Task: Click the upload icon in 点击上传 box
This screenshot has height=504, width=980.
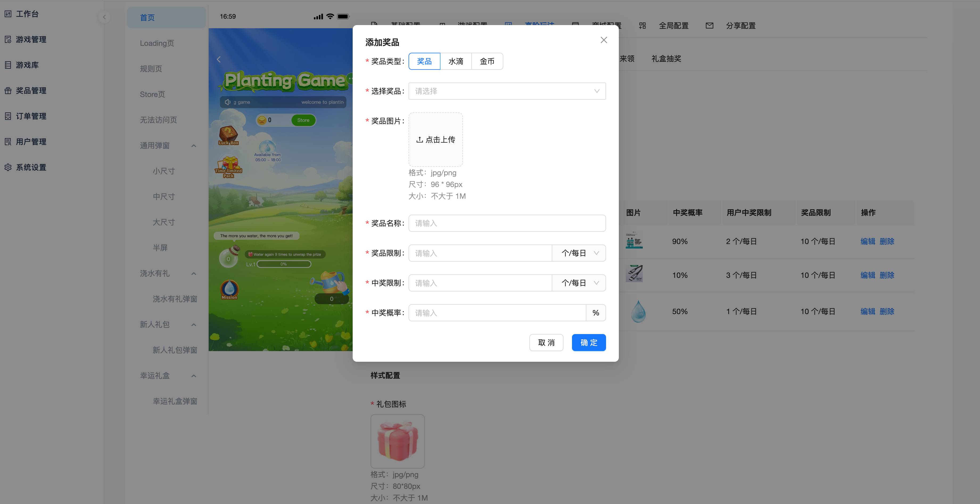Action: pos(419,140)
